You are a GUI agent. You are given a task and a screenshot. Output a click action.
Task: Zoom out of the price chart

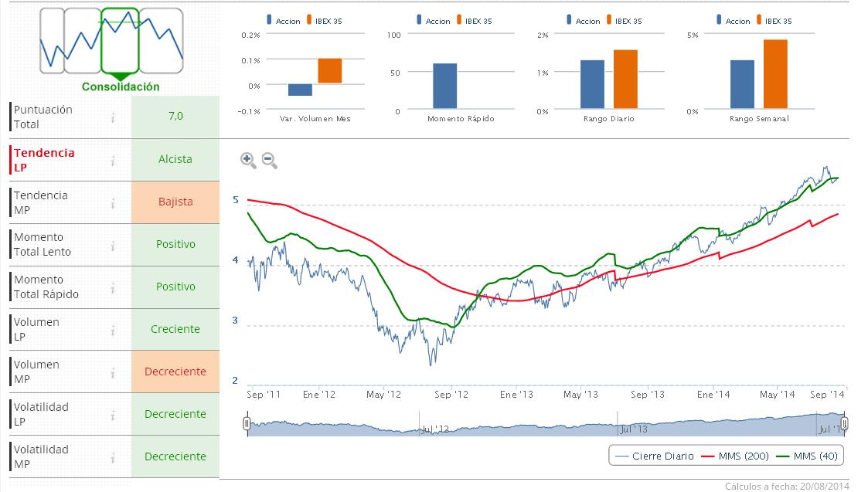click(x=269, y=160)
